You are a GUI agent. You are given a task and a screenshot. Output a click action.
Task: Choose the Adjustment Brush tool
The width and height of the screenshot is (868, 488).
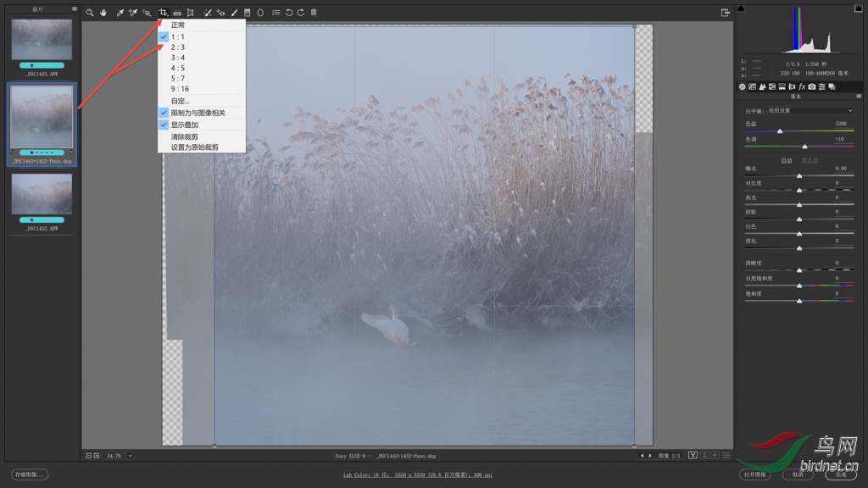pyautogui.click(x=234, y=13)
